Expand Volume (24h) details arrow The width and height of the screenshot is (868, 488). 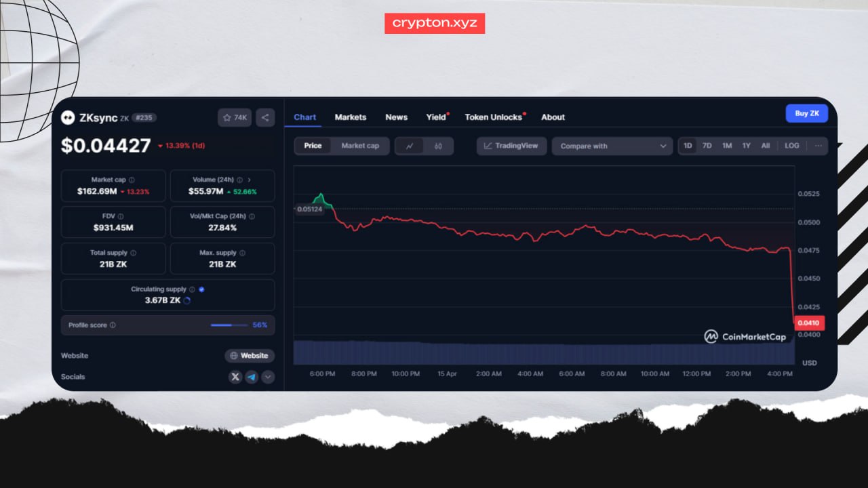coord(249,180)
